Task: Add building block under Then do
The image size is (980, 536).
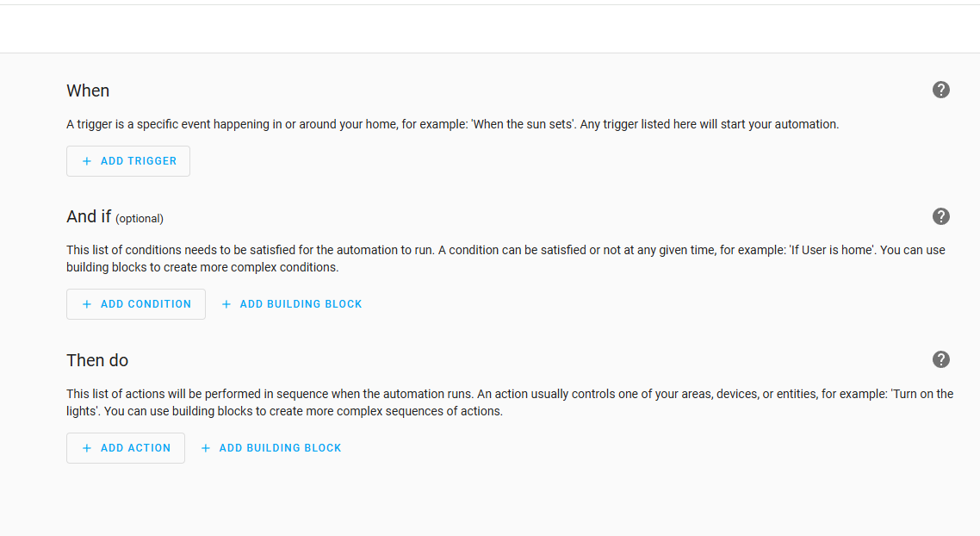Action: (271, 448)
